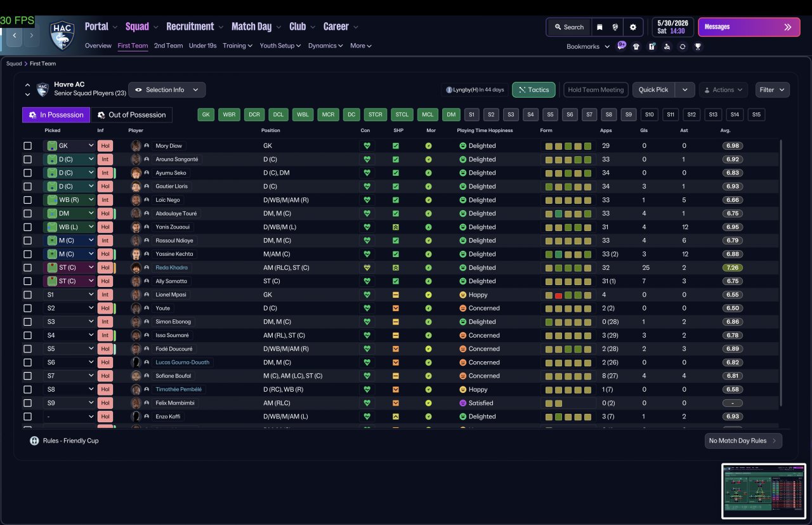Click the tactics preview thumbnail
Image resolution: width=812 pixels, height=525 pixels.
click(x=764, y=491)
